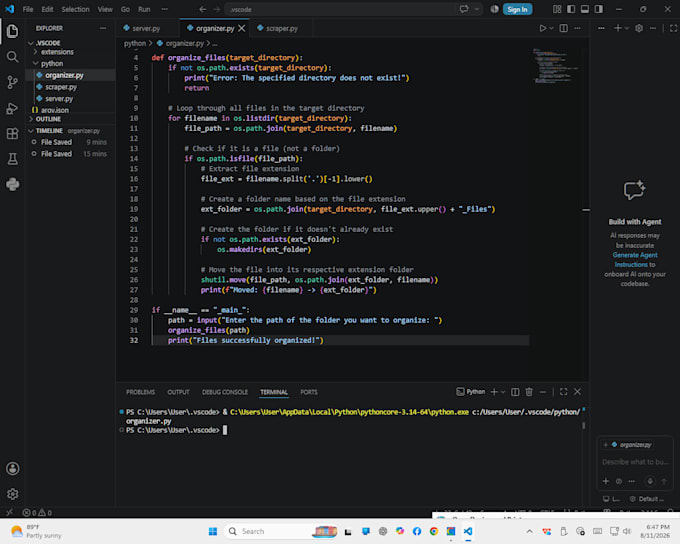
Task: Open Generate Agent Instructions link
Action: point(635,259)
